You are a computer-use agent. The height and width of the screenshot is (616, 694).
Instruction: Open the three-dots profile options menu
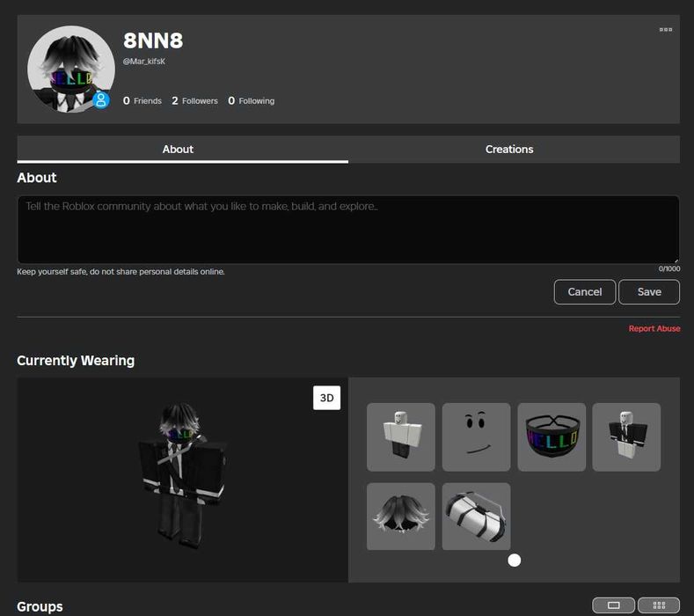665,30
